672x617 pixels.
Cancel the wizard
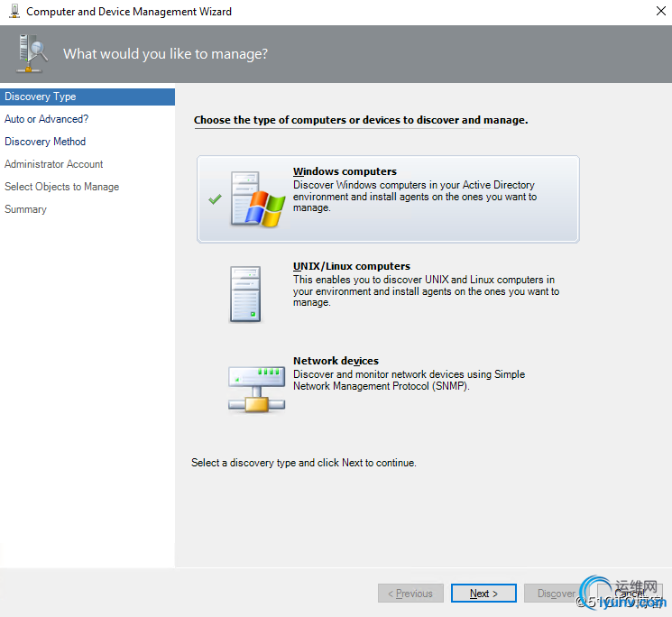tap(630, 593)
